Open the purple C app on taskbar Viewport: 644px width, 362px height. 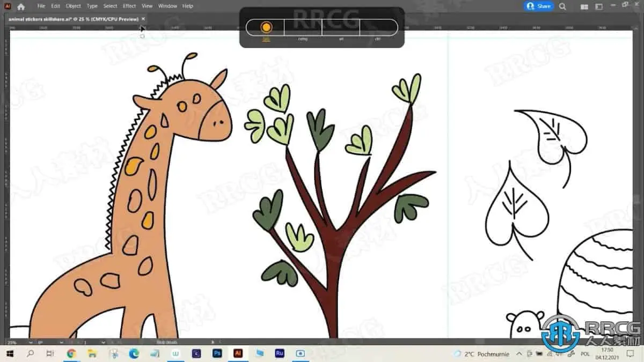click(x=196, y=353)
